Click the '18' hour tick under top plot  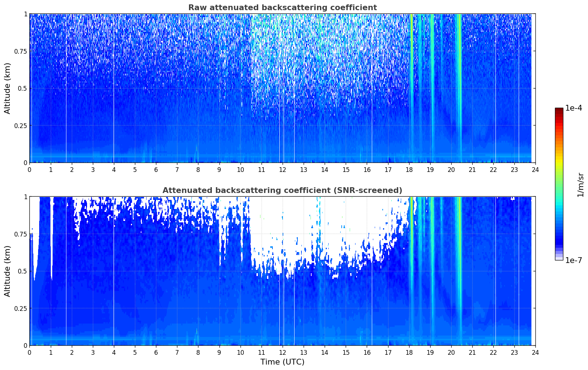point(409,169)
